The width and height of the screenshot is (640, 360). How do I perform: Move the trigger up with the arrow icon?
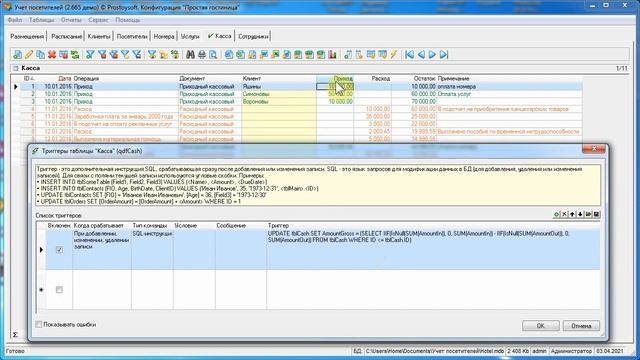[x=572, y=214]
